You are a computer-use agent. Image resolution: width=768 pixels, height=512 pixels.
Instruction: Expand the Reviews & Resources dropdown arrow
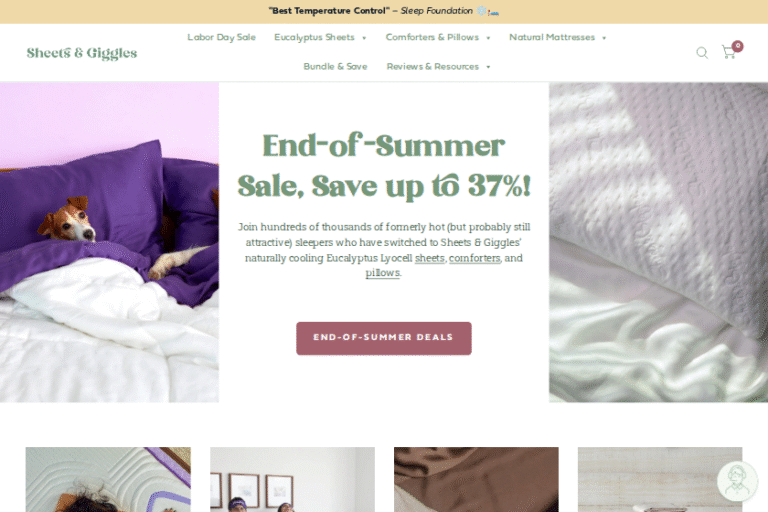coord(488,67)
